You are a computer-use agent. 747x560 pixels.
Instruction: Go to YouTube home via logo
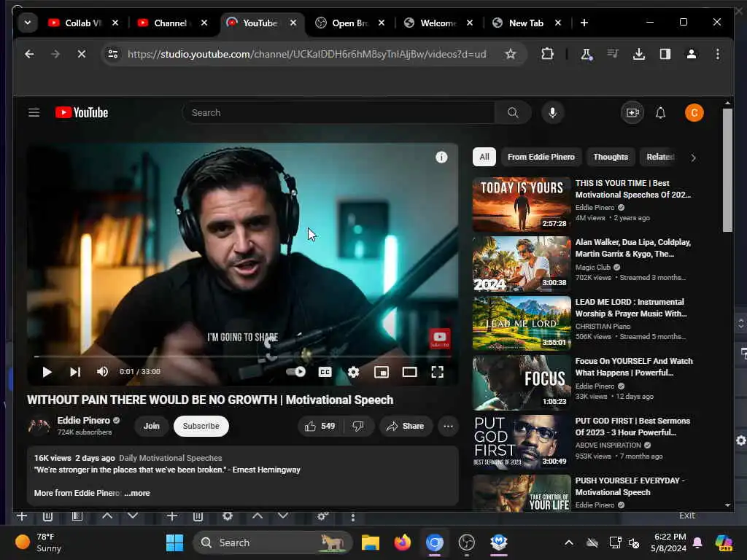82,113
